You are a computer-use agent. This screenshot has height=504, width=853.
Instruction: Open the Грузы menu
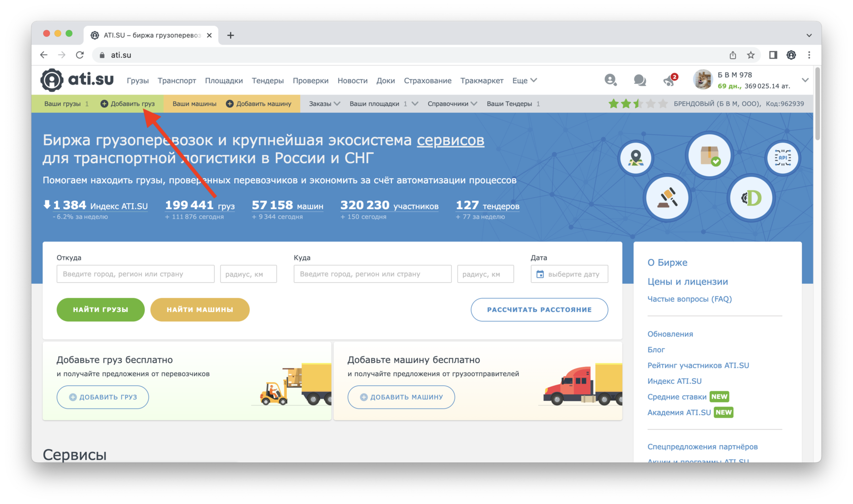pyautogui.click(x=138, y=80)
